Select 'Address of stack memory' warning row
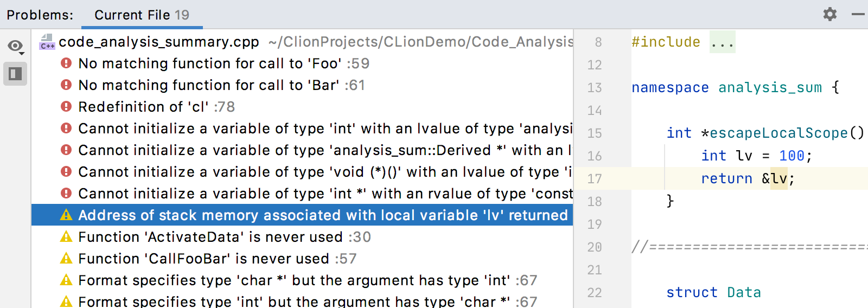 point(302,215)
